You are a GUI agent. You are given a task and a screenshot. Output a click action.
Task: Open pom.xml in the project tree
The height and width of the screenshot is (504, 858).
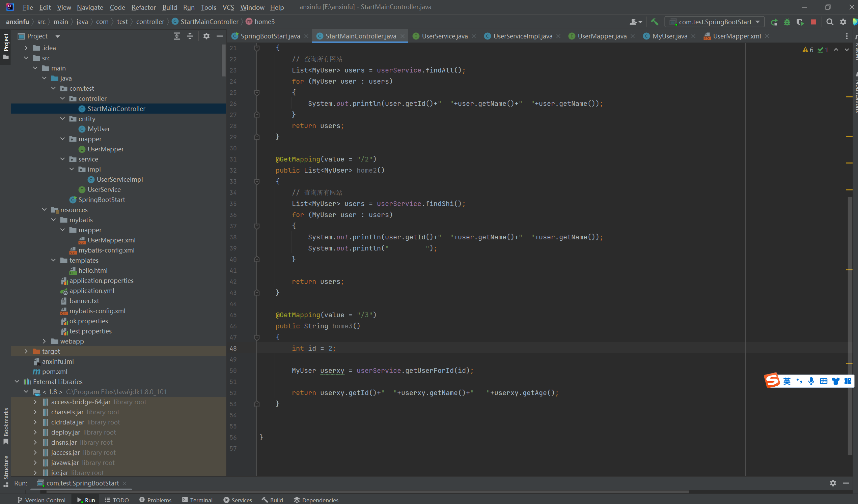click(54, 371)
